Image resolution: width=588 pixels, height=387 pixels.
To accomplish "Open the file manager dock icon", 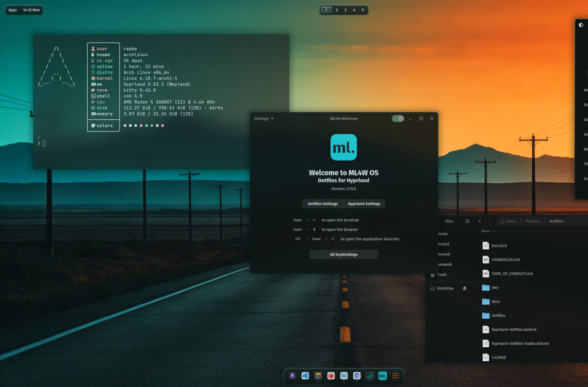I will pos(344,376).
